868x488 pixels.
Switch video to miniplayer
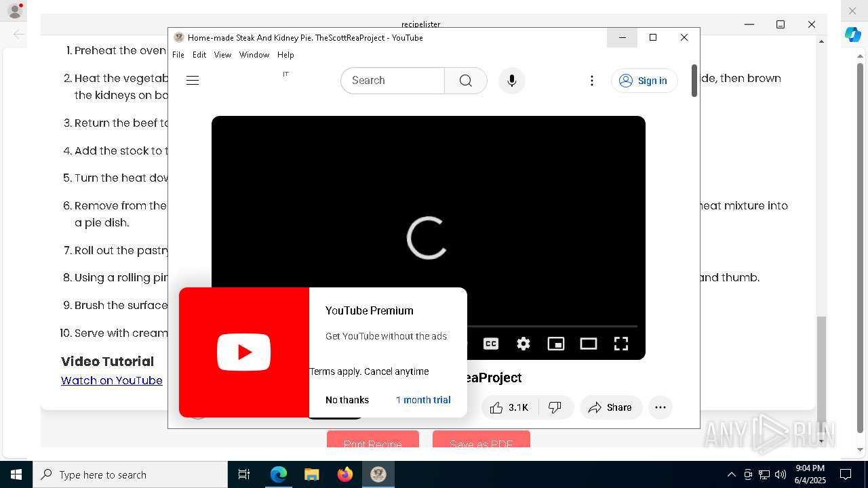point(556,344)
